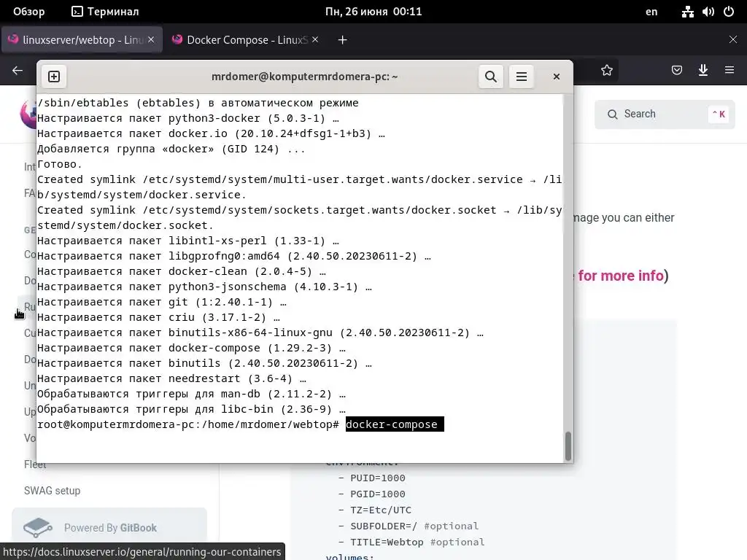Open Powered By GitBook link
This screenshot has height=560, width=747.
point(109,528)
